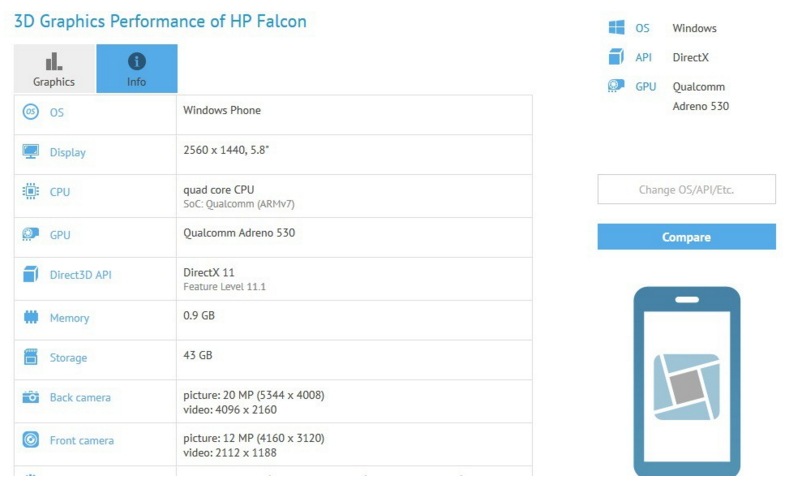Click the Back camera icon
787x490 pixels.
point(31,397)
